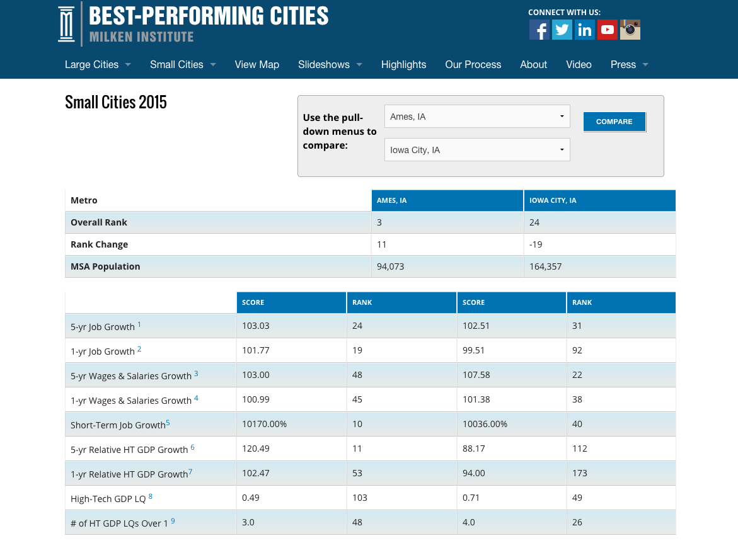The image size is (738, 560).
Task: Open the Iowa City, IA dropdown
Action: [x=477, y=149]
